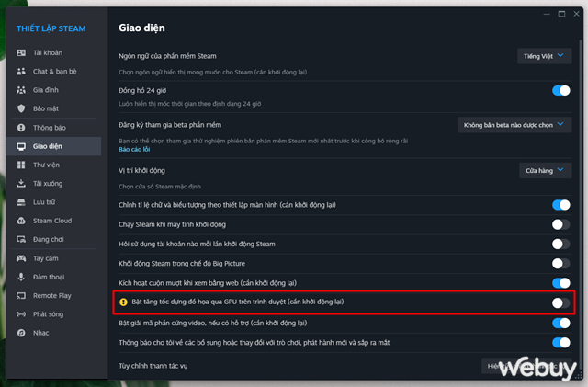The height and width of the screenshot is (387, 588).
Task: Follow the Báo cáo lỗi link
Action: [134, 150]
